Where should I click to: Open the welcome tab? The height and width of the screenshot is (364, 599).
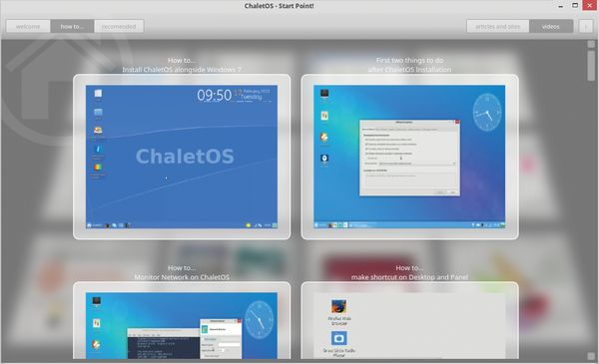coord(28,26)
